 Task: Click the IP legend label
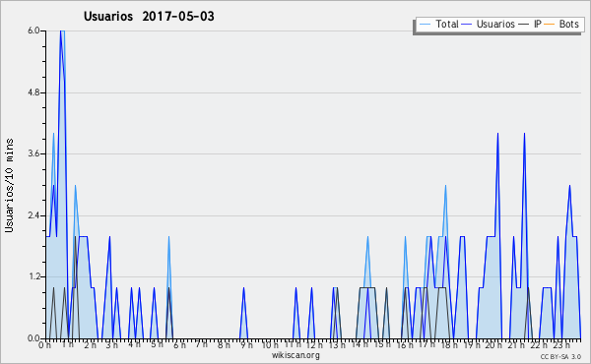tap(538, 24)
